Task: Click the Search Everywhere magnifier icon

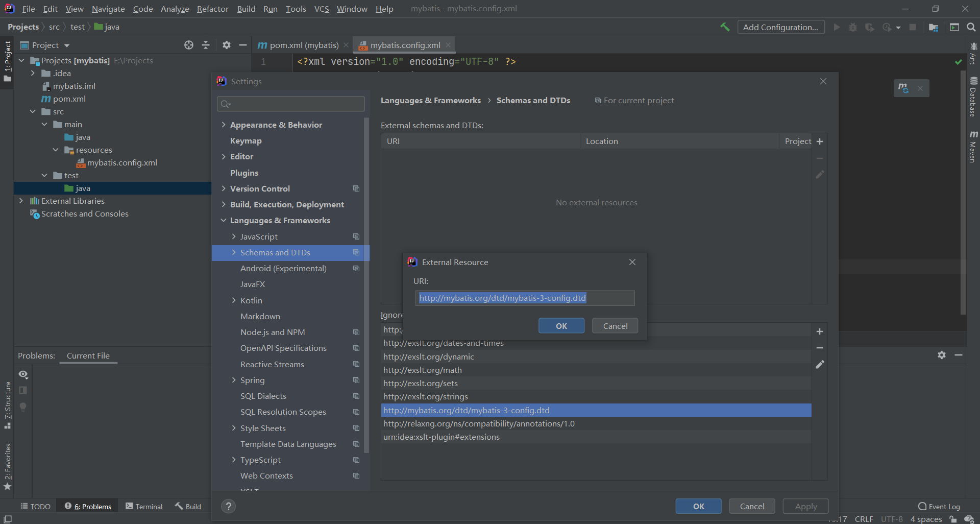Action: pyautogui.click(x=971, y=27)
